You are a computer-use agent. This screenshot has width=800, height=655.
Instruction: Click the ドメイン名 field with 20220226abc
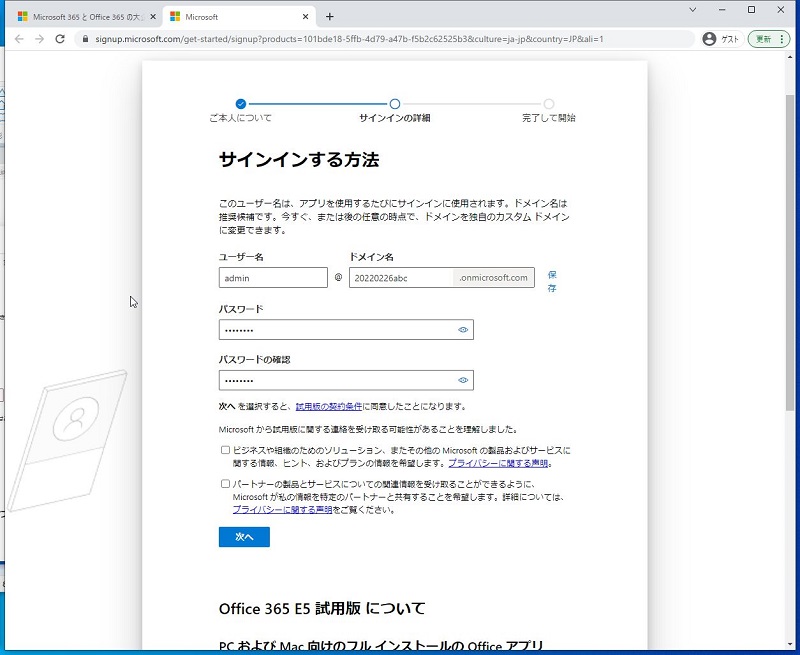pyautogui.click(x=401, y=278)
